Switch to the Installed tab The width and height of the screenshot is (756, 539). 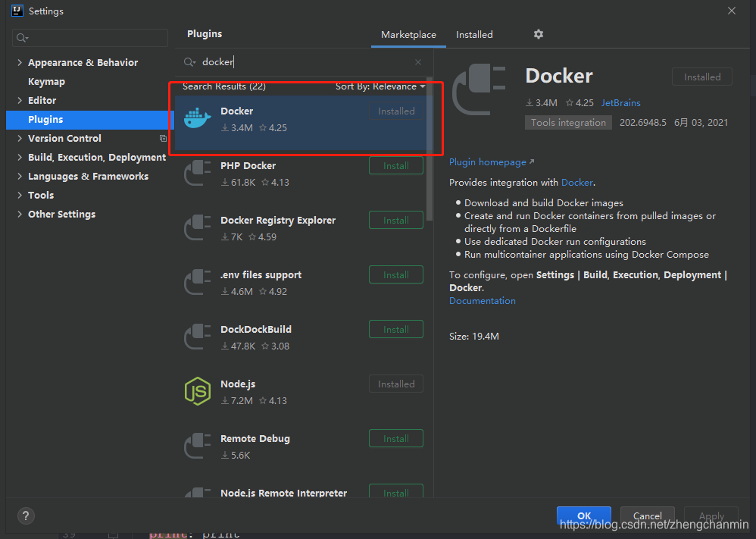tap(474, 34)
